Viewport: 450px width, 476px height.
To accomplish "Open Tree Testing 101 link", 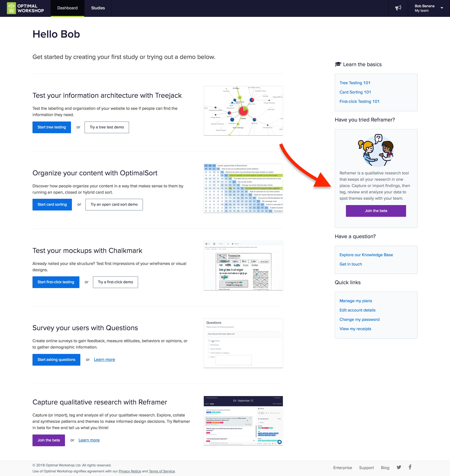I will [x=355, y=83].
